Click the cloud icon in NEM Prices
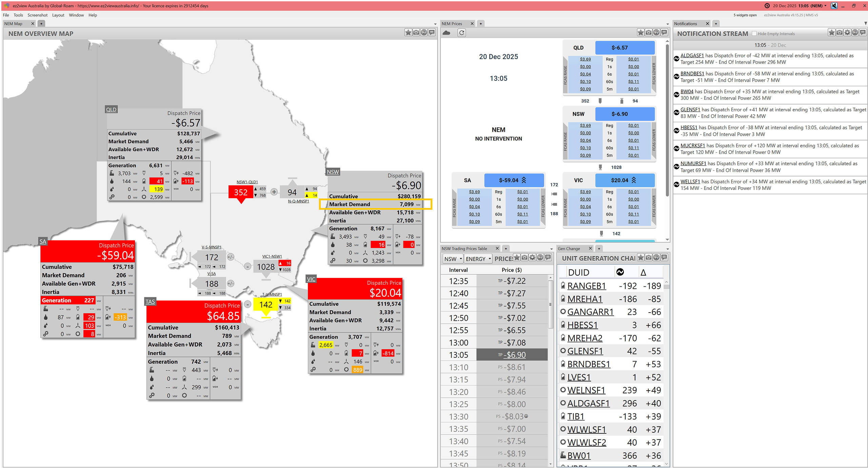Screen dimensions: 868x468 click(447, 33)
